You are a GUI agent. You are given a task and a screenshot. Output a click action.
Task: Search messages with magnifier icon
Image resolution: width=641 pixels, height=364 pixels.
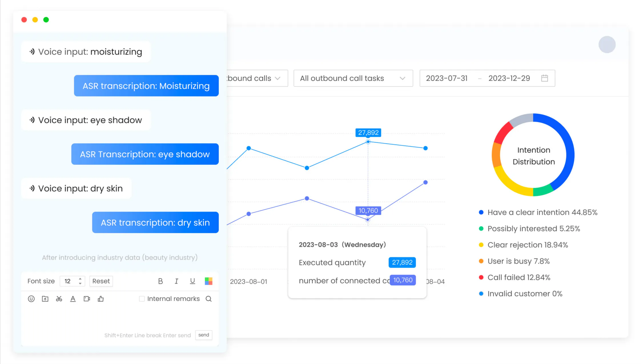click(x=209, y=299)
